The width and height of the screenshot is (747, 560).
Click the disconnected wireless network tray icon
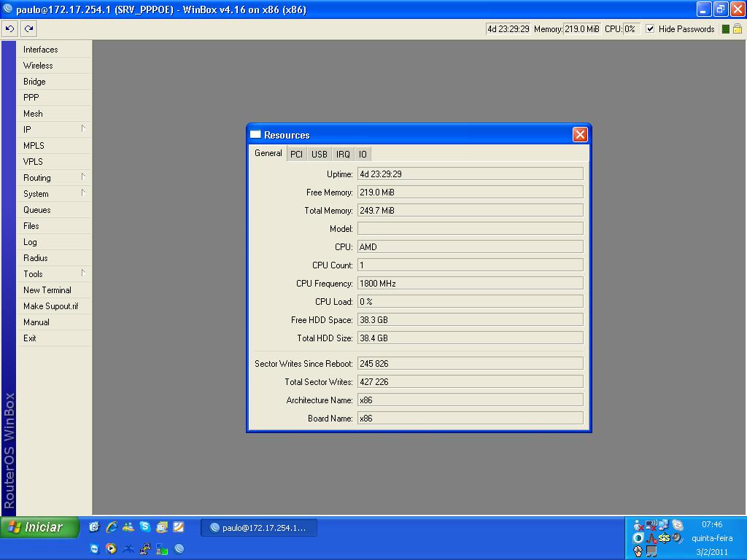[651, 525]
